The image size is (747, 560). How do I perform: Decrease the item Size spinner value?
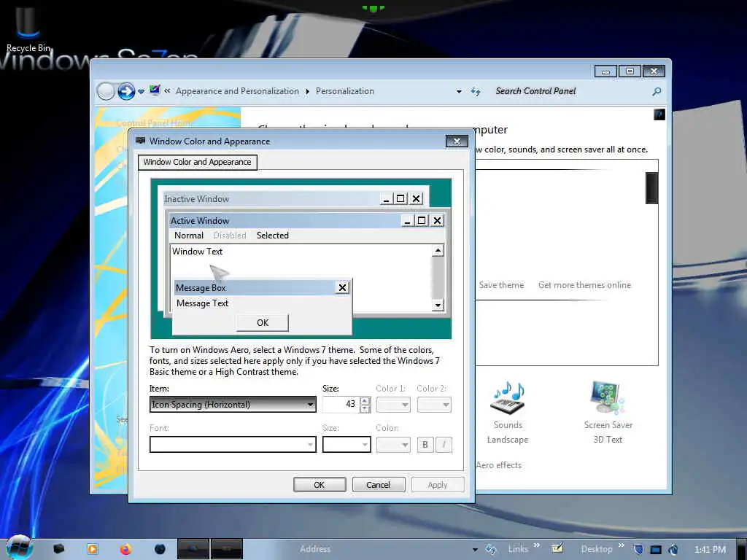[365, 409]
